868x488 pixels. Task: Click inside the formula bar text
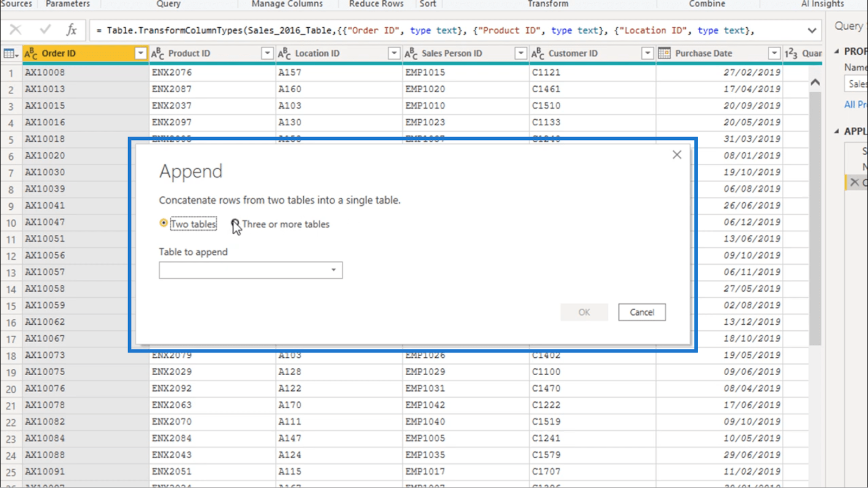point(425,30)
